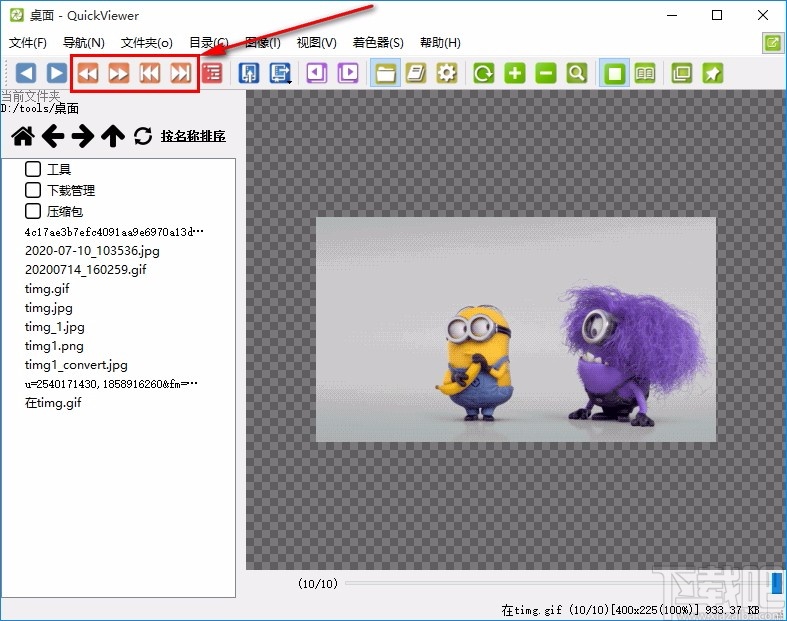Open the 图像(I) menu

point(263,43)
